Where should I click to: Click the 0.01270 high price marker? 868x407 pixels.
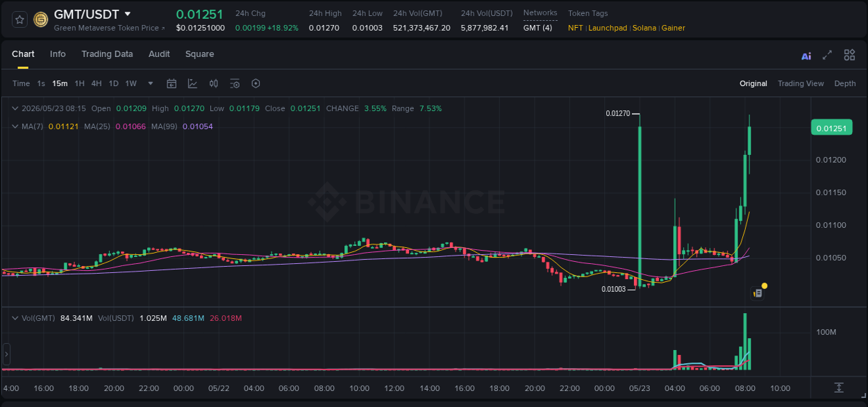[617, 113]
